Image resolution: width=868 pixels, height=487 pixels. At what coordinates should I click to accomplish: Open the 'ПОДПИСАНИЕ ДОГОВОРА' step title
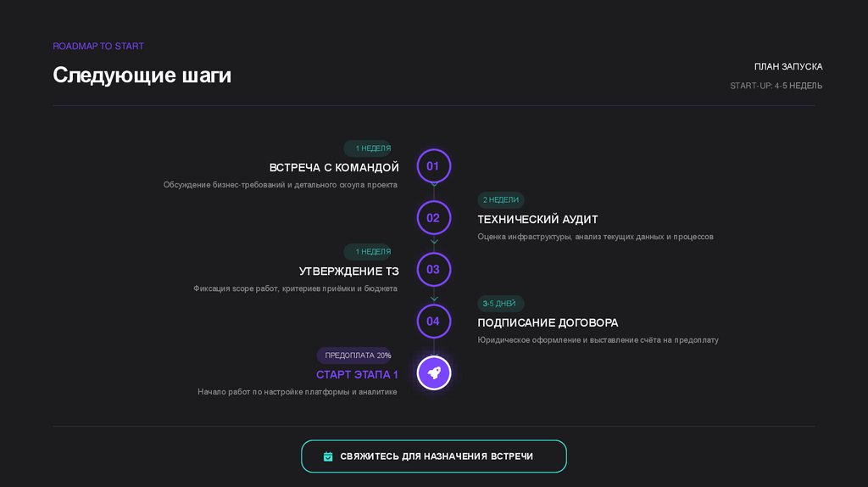coord(548,323)
